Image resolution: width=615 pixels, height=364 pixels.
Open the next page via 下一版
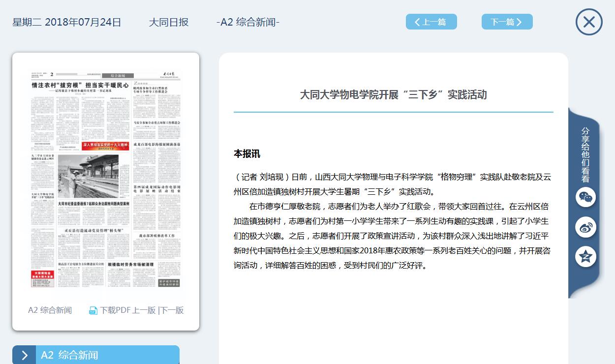172,310
